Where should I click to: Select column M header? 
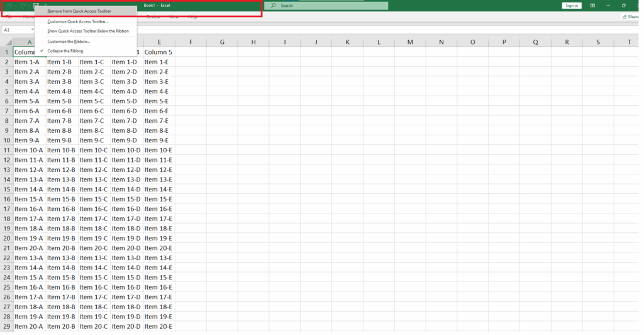410,42
